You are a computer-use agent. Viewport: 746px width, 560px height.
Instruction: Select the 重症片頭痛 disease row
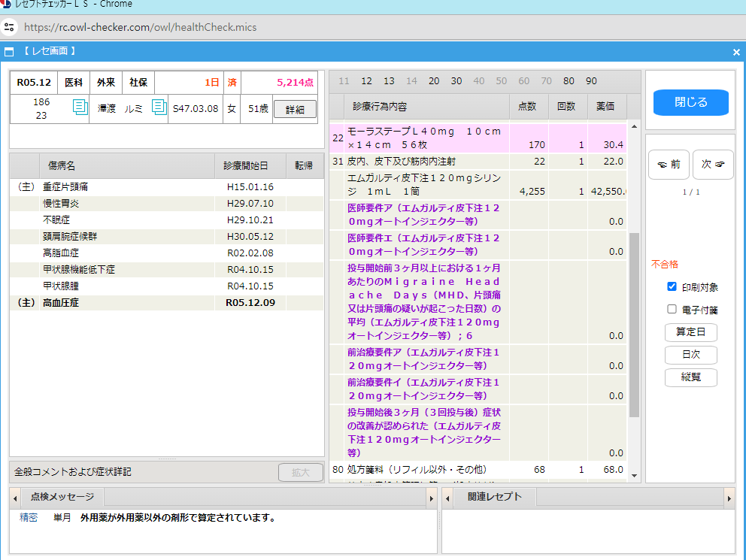(x=166, y=187)
